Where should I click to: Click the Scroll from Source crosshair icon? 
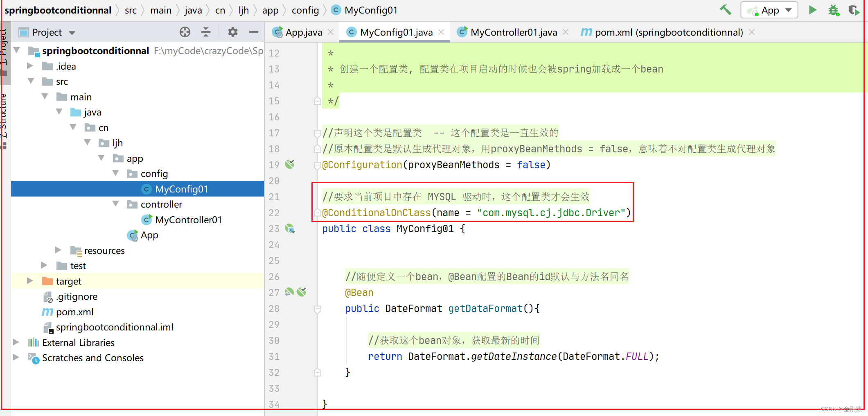(x=185, y=32)
